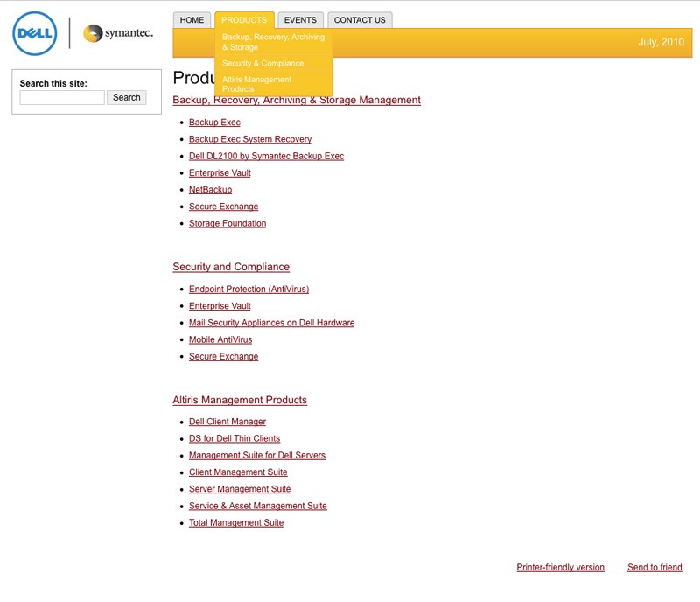Image resolution: width=700 pixels, height=602 pixels.
Task: Open Mail Security Appliances on Dell Hardware
Action: tap(271, 323)
